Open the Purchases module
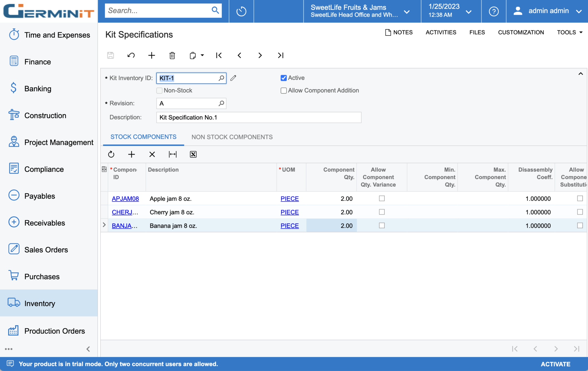Image resolution: width=588 pixels, height=371 pixels. [x=42, y=276]
